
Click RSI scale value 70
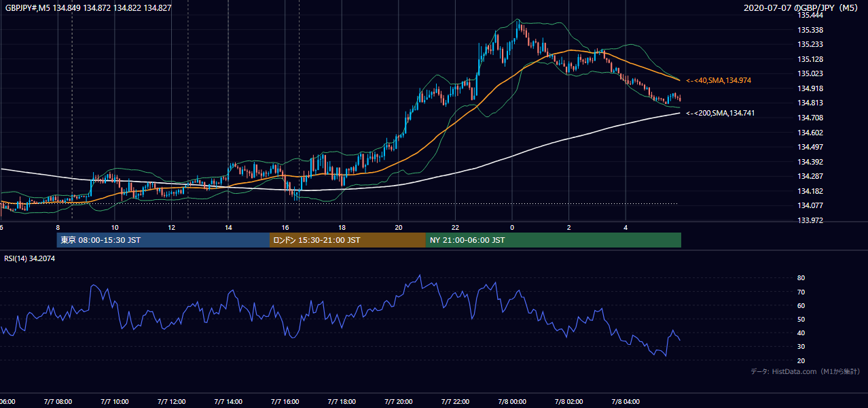tap(801, 292)
